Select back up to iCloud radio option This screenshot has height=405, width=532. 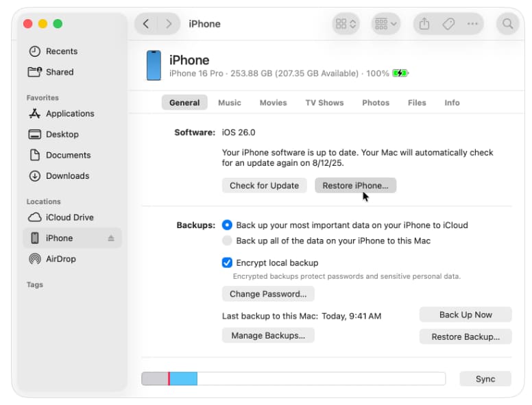coord(227,225)
